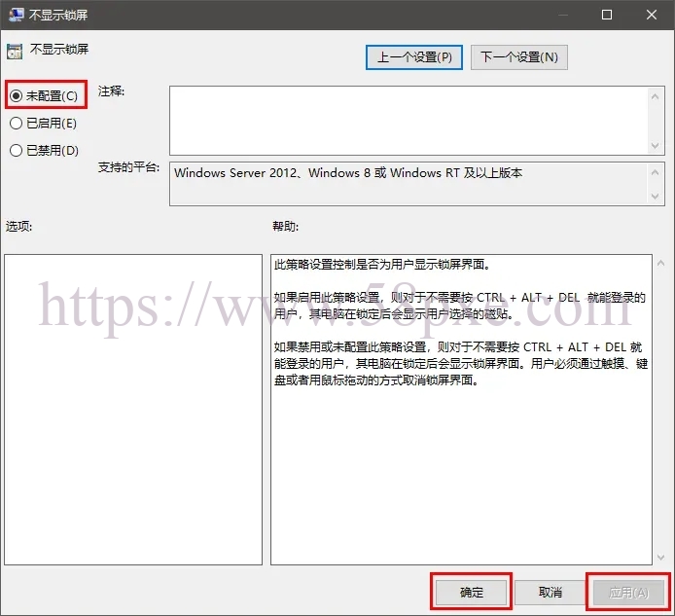Maximize the 不显示锁屏 window

tap(607, 15)
